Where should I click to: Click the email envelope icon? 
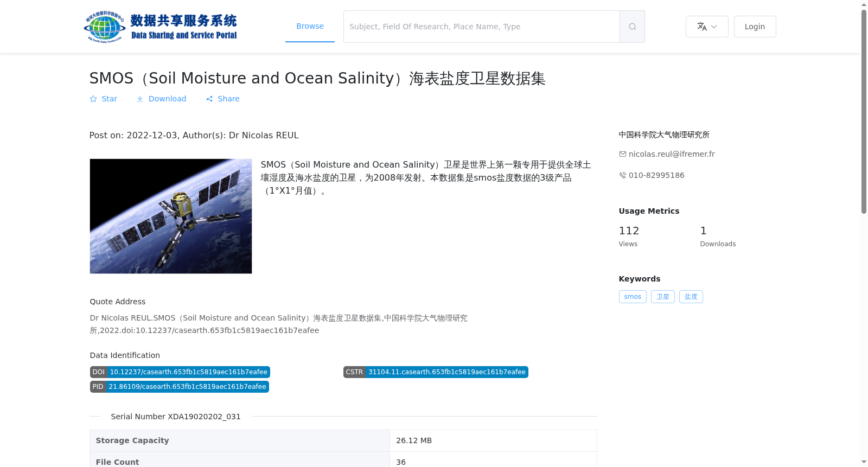623,154
